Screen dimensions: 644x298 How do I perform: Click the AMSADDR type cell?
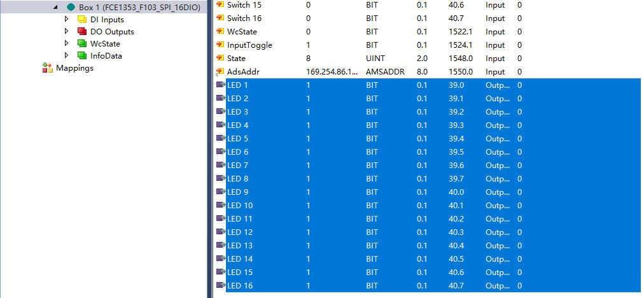[385, 72]
